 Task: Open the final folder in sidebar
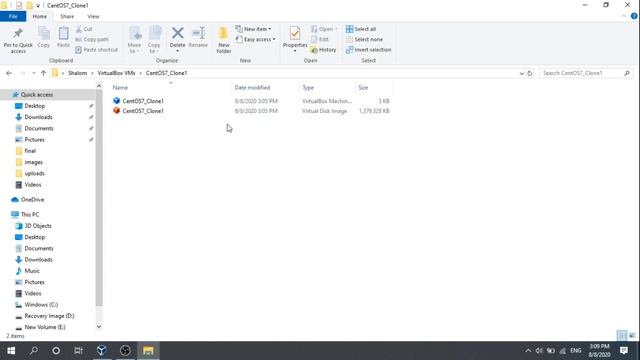click(30, 151)
